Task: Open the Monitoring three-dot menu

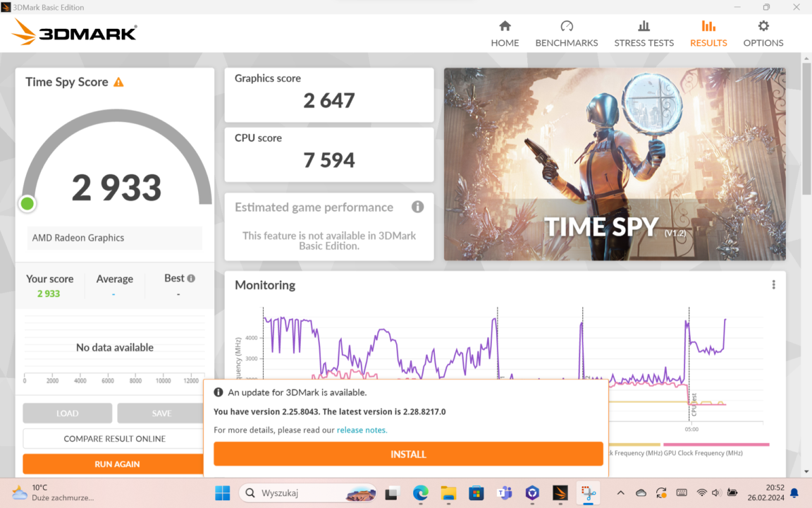Action: coord(773,284)
